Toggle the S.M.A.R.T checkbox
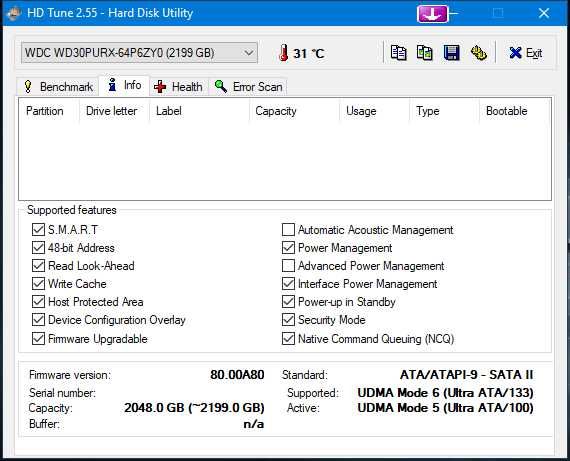570x461 pixels. (38, 230)
